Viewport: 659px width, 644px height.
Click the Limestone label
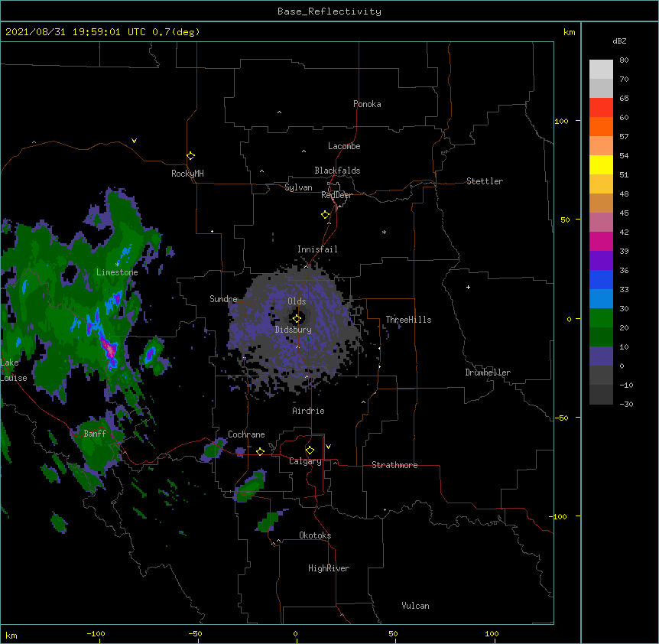(117, 272)
